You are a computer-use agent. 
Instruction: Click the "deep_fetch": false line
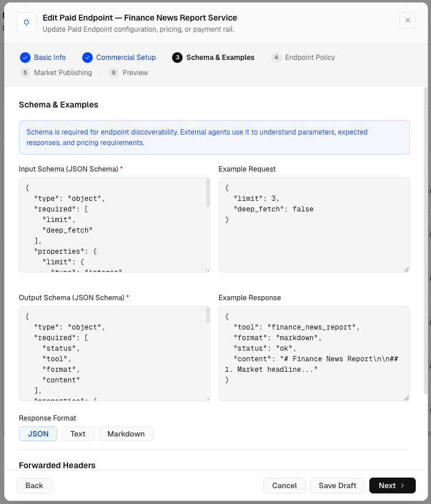point(274,209)
